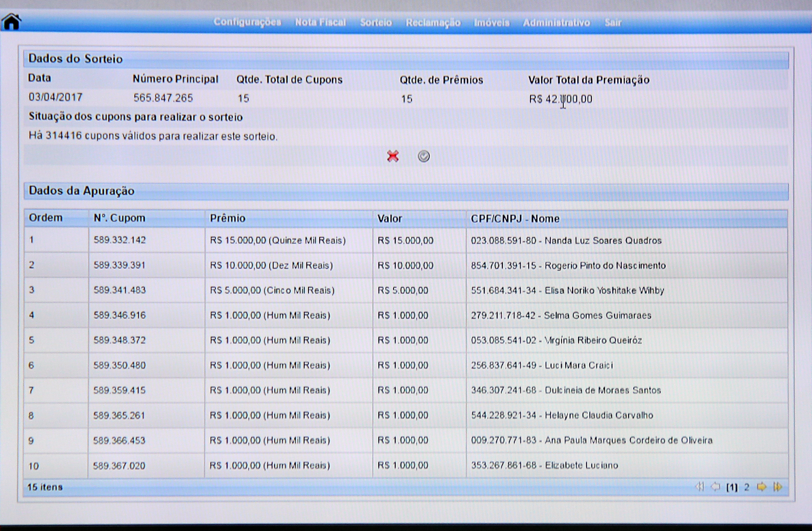Open the Reclamação menu
The image size is (812, 531).
(433, 23)
